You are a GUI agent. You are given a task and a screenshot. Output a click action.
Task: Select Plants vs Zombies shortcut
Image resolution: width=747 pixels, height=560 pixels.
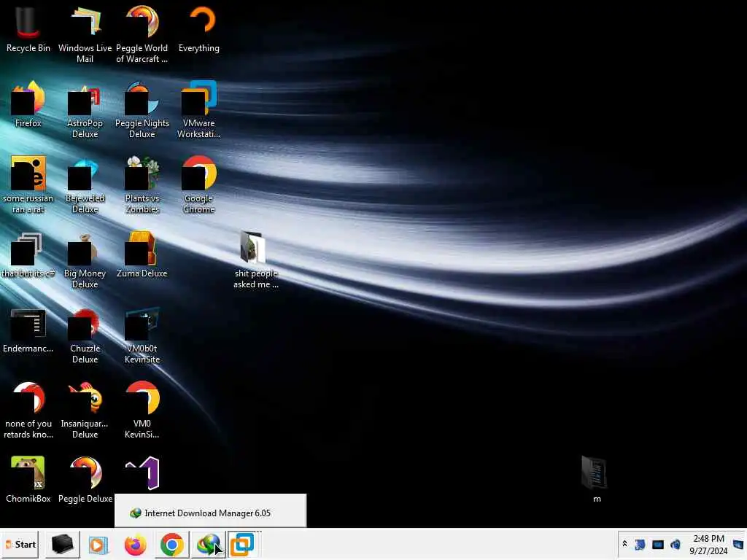coord(142,184)
